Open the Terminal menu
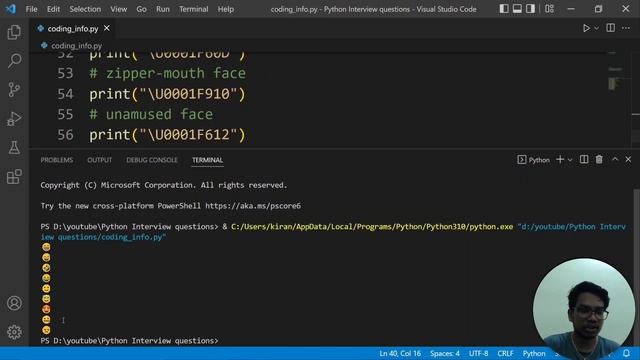Viewport: 640px width, 360px height. tap(193, 9)
